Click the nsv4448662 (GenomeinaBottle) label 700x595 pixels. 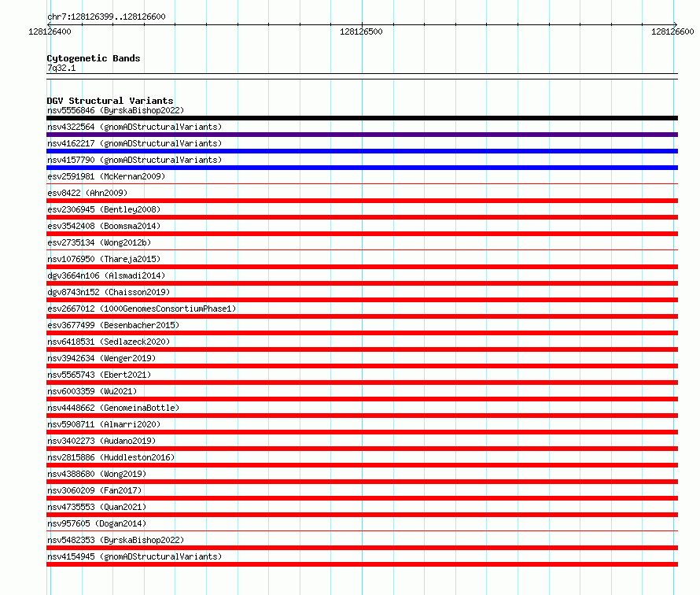click(x=113, y=408)
